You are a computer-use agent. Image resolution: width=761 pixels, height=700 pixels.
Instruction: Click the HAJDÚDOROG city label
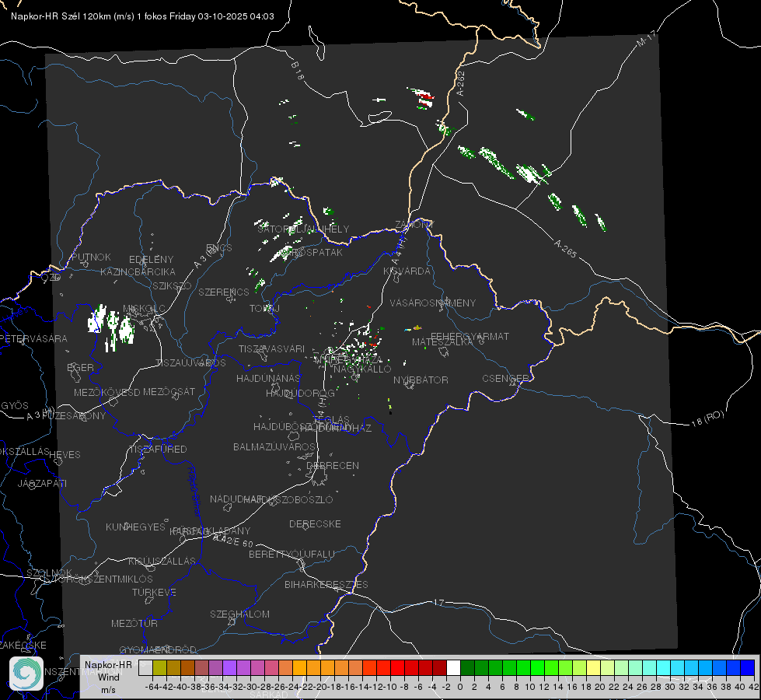tap(300, 393)
